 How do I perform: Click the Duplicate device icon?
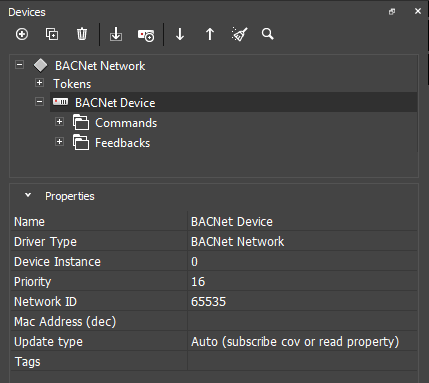coord(52,34)
